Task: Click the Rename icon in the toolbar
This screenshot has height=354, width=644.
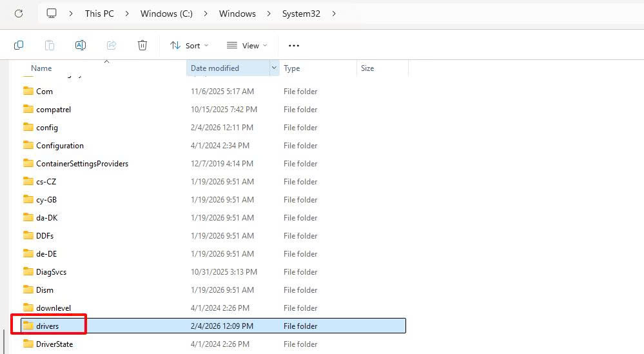Action: (x=81, y=45)
